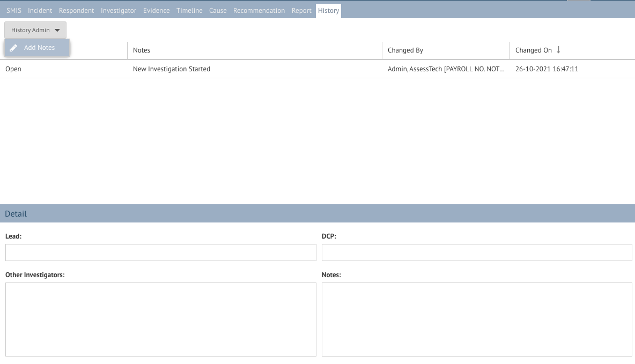Click 'New Investigation Started' note cell
The image size is (635, 364).
[255, 69]
